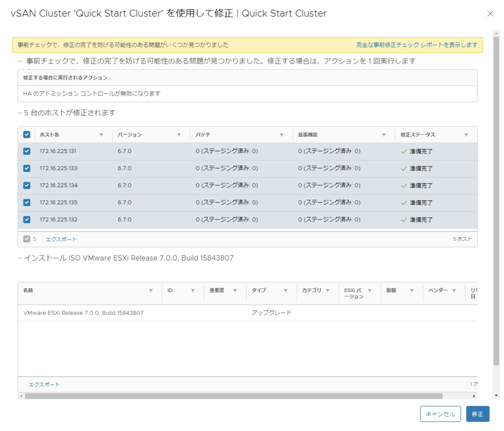
Task: Click the ready checkmark for host 172.16.225.135
Action: tap(404, 203)
